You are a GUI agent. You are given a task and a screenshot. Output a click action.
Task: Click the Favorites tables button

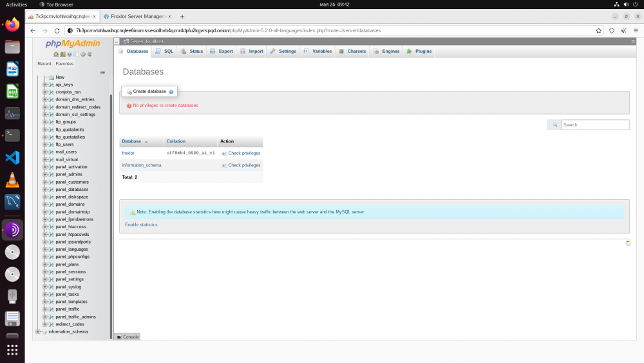click(x=64, y=64)
